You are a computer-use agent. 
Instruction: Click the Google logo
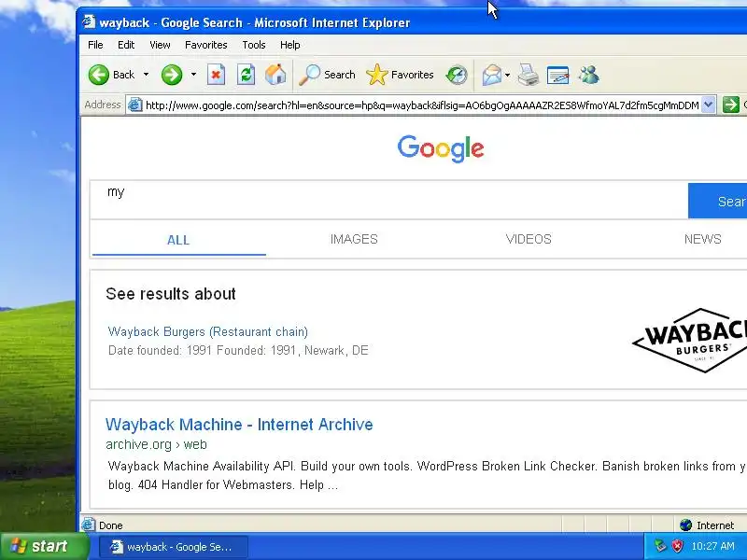pos(441,148)
